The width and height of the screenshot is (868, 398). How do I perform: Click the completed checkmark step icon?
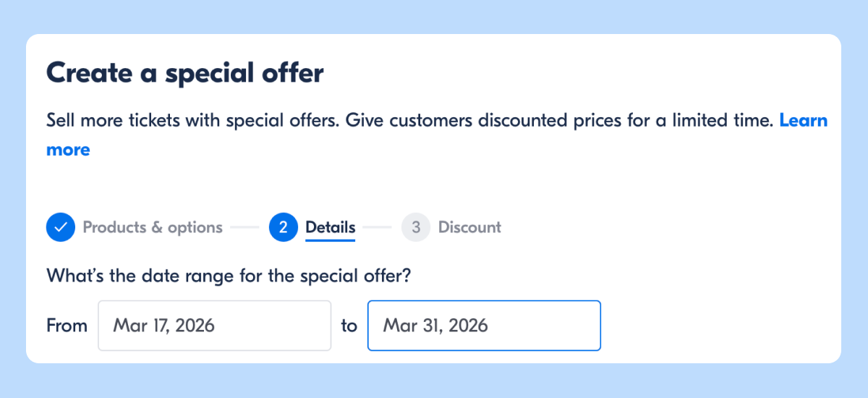coord(61,227)
